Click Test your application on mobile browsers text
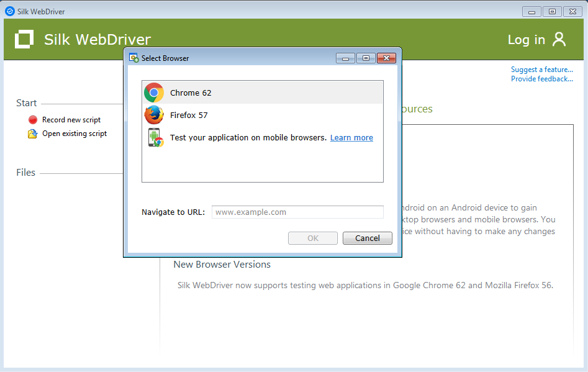This screenshot has height=372, width=588. [x=248, y=138]
